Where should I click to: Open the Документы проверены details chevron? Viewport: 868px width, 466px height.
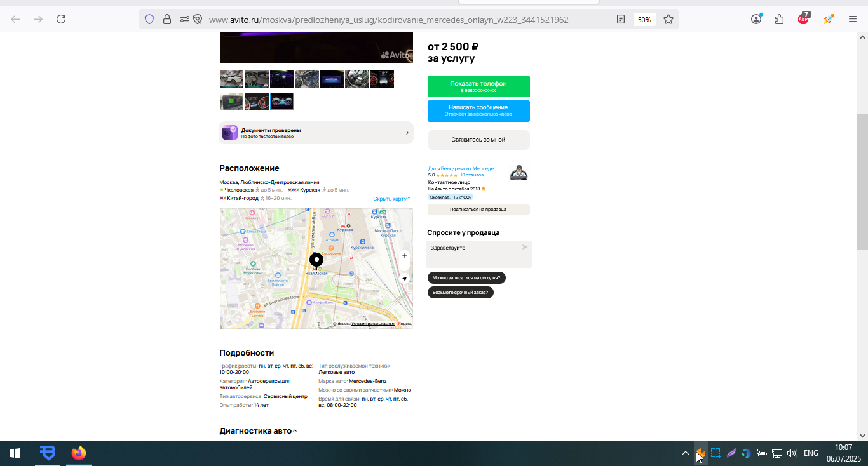(x=407, y=133)
